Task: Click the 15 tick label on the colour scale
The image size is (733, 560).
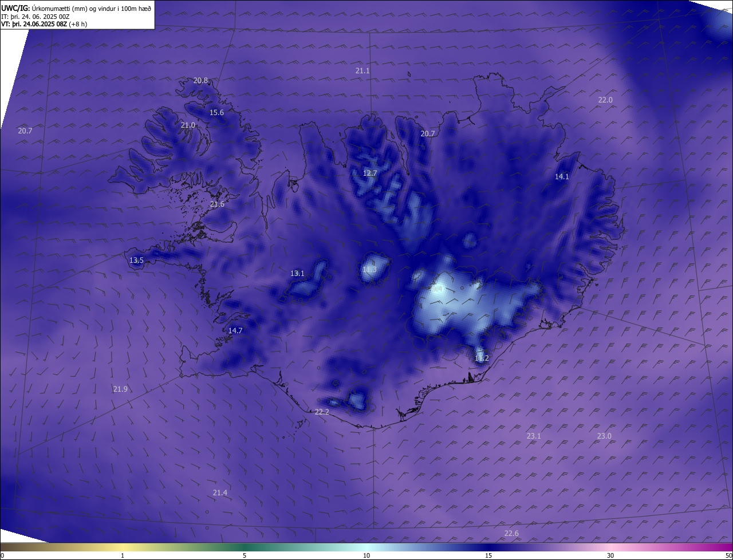Action: (488, 555)
